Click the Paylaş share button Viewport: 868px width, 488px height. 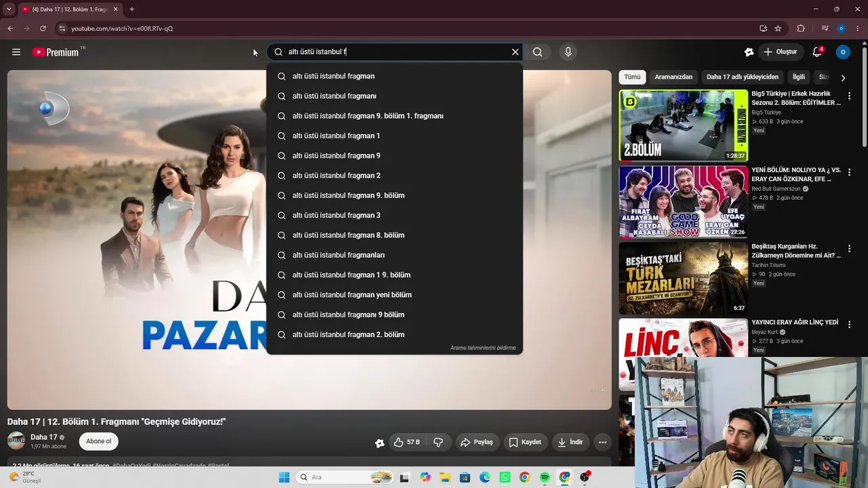(x=477, y=443)
